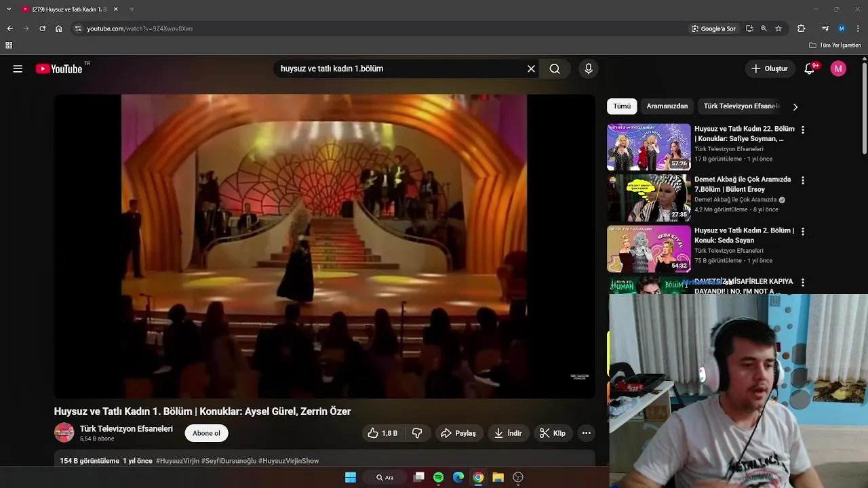Open the apps grid in bookmarks bar
This screenshot has height=488, width=868.
tap(9, 45)
